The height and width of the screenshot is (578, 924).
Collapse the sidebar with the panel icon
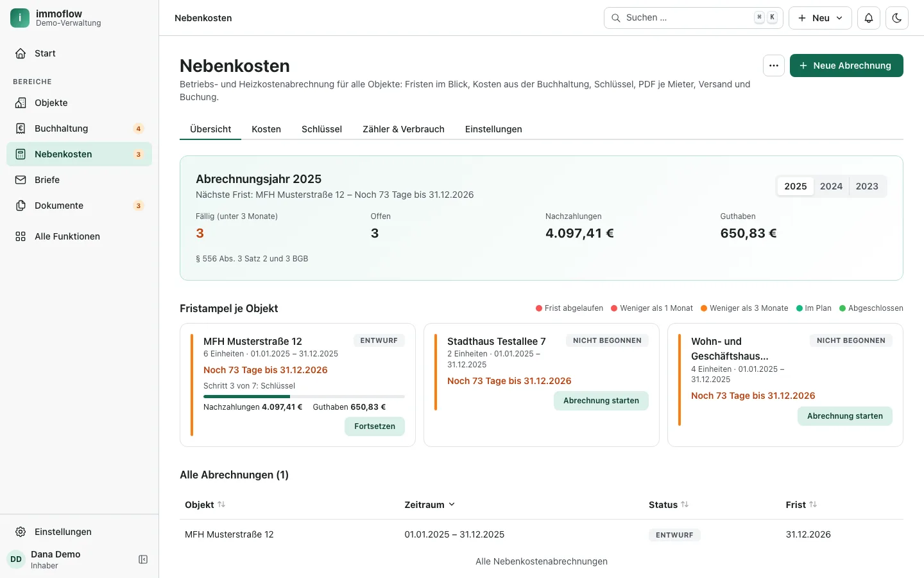coord(143,559)
